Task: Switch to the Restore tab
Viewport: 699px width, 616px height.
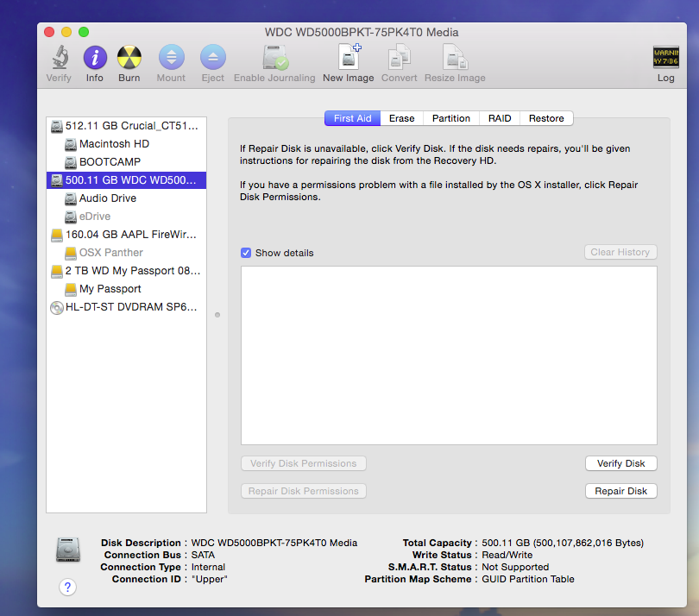Action: point(546,118)
